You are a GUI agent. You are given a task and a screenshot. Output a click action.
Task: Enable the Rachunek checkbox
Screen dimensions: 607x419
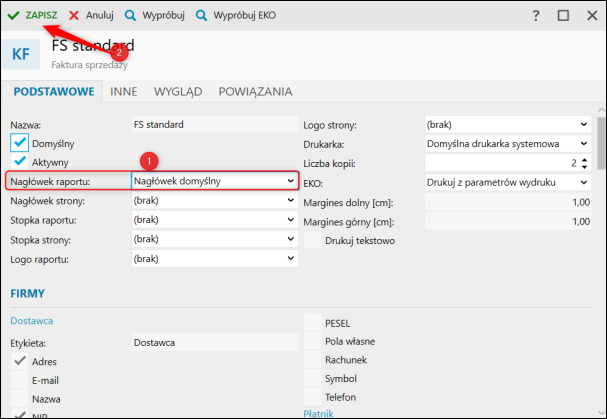pos(312,359)
